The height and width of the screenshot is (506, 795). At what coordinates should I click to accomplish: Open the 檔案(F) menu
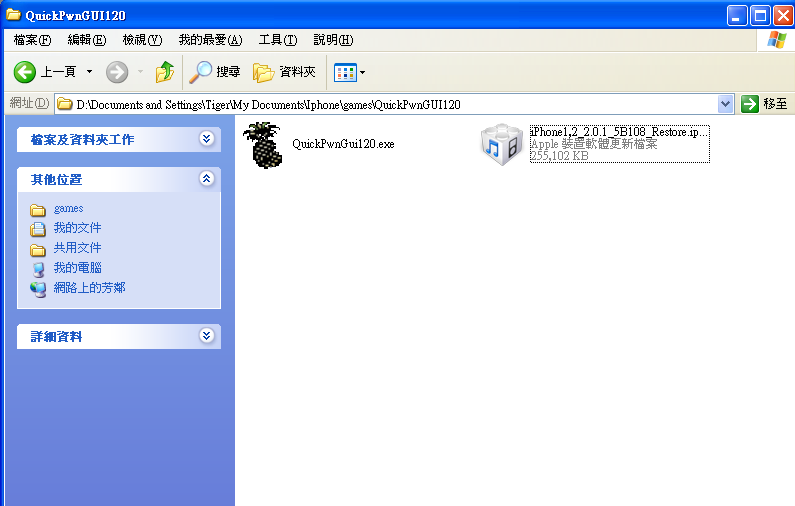click(x=32, y=40)
